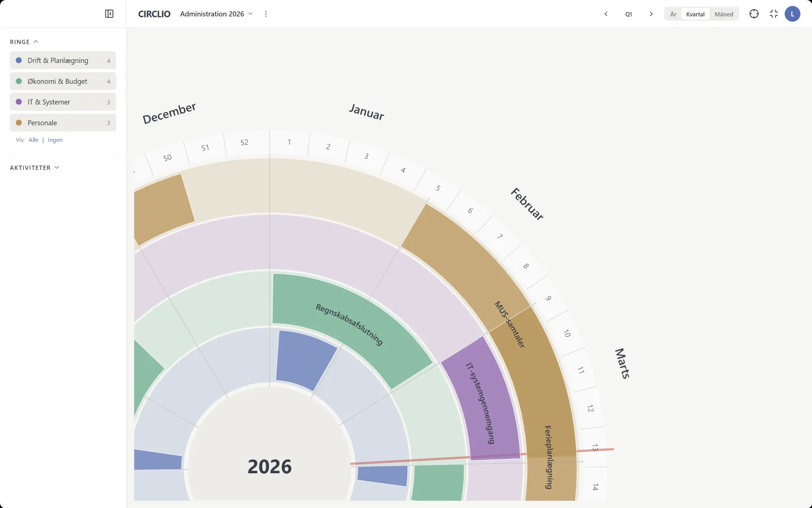The width and height of the screenshot is (812, 508).
Task: Click the jump-to-today crosshair icon
Action: coord(754,14)
